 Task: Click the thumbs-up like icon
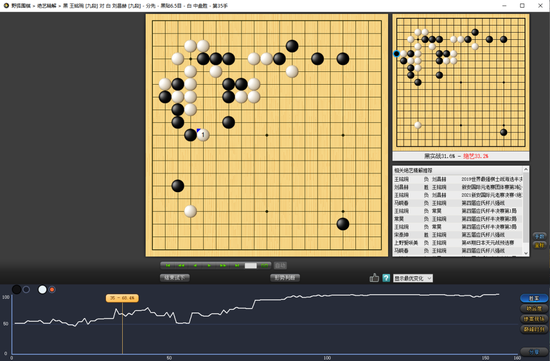(x=374, y=278)
